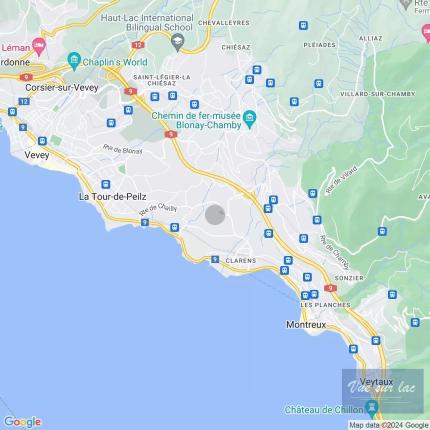Select the Chemin de fer-musée Blonay-Chamby pin
Viewport: 430px width, 430px height.
(249, 119)
